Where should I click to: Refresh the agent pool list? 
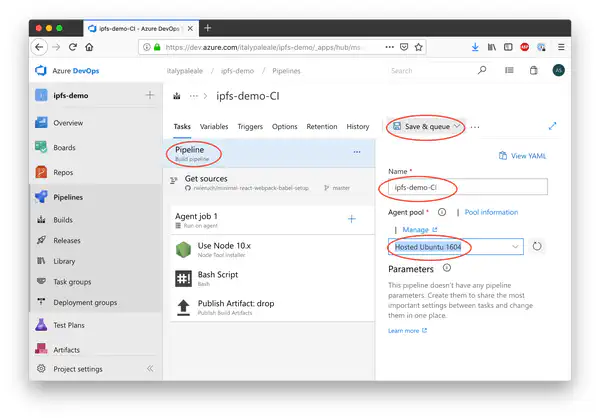537,247
